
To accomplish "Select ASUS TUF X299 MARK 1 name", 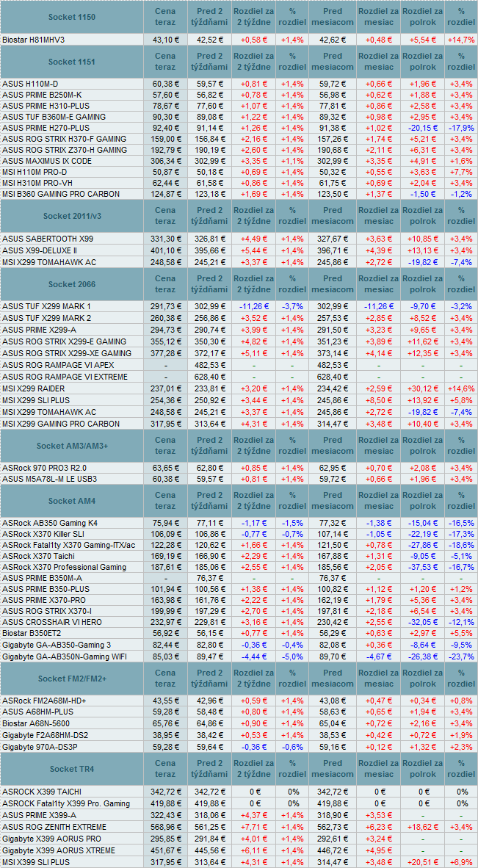I will coord(46,306).
